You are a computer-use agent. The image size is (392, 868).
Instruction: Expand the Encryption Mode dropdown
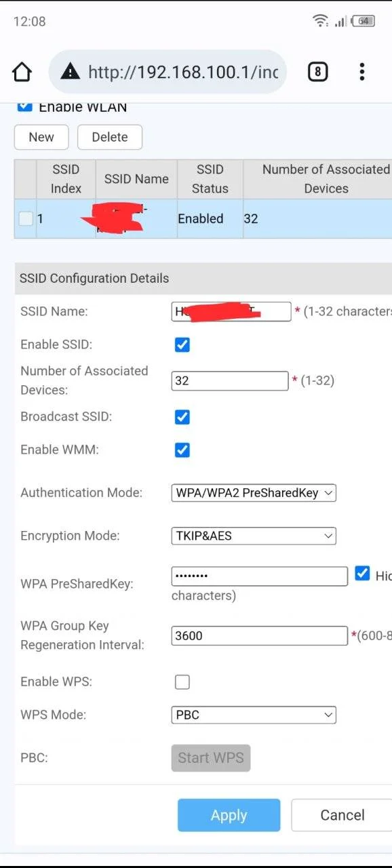tap(254, 536)
